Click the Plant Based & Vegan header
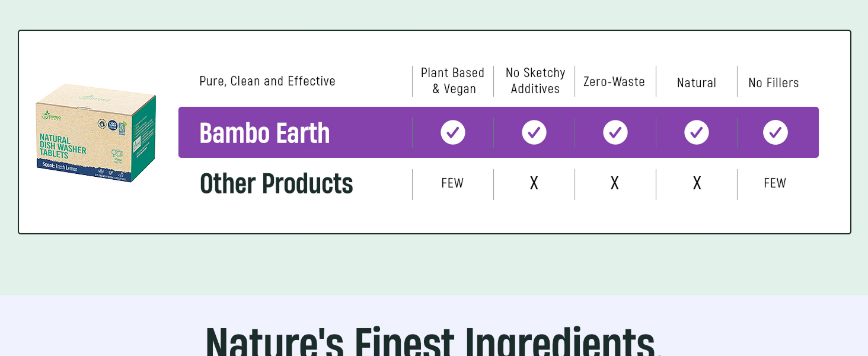Screen dimensions: 868x356 click(453, 81)
